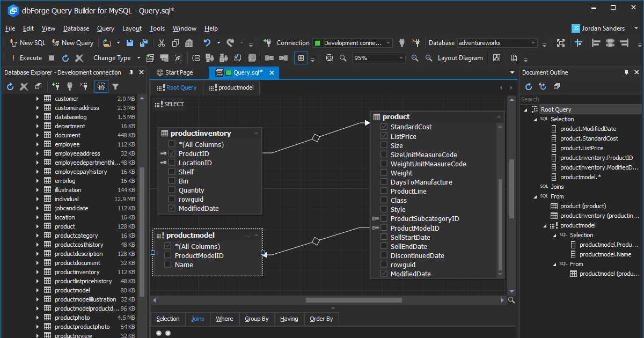This screenshot has width=644, height=338.
Task: Click the Document Outline Search field
Action: point(581,99)
